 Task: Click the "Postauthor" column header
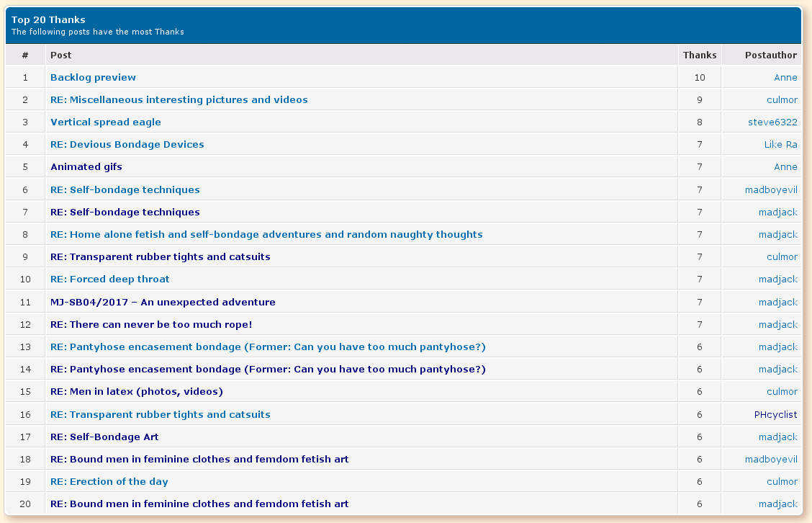[771, 55]
